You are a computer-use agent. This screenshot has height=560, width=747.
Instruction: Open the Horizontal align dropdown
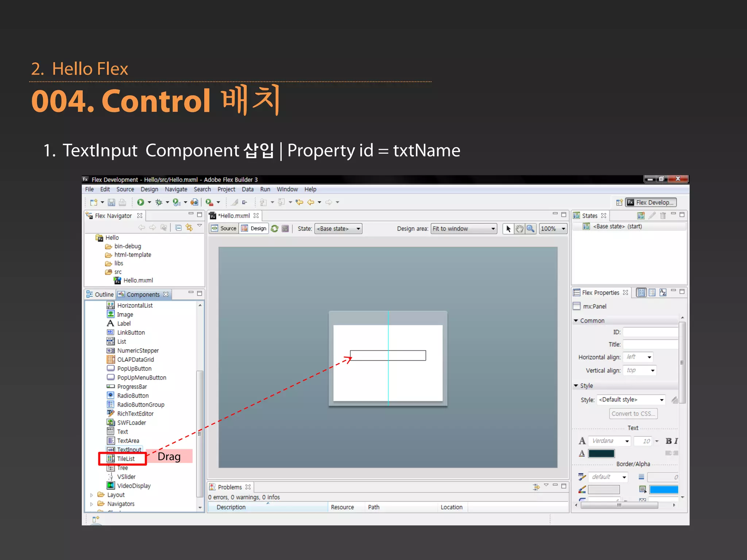[638, 357]
